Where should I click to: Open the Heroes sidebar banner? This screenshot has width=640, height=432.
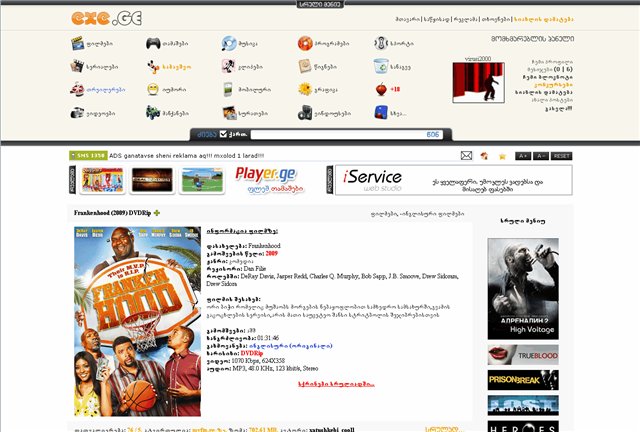523,426
